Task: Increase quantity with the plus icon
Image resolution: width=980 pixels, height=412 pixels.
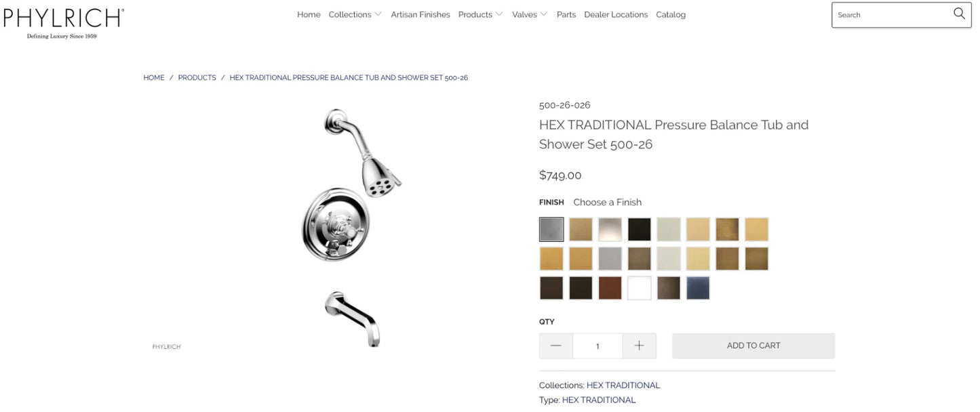Action: coord(639,346)
